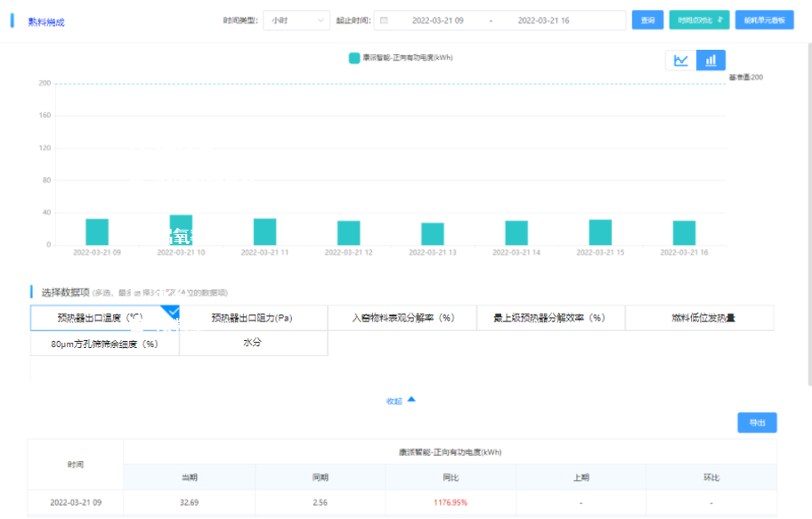Switch chart to line view icon
Viewport: 812px width, 519px height.
[x=680, y=60]
